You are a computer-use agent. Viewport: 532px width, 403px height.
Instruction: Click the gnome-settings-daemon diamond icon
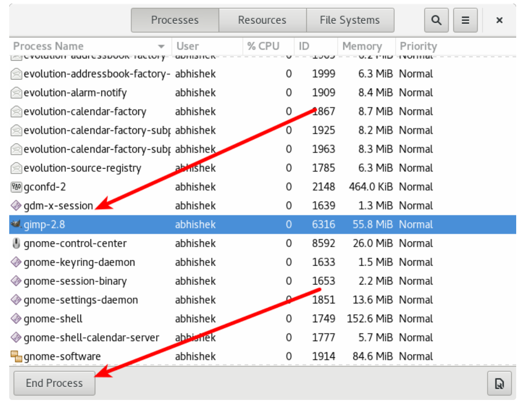pos(16,300)
